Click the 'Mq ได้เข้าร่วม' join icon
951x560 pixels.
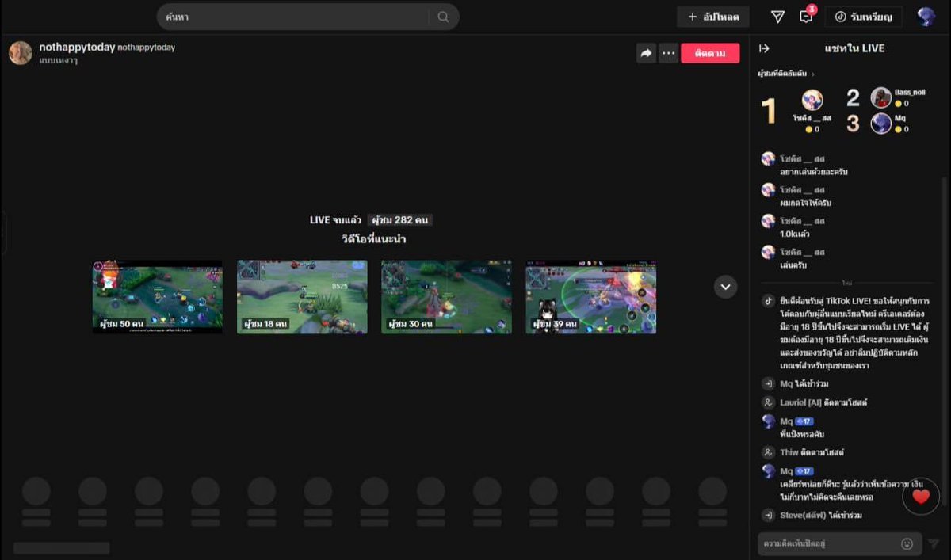click(768, 383)
